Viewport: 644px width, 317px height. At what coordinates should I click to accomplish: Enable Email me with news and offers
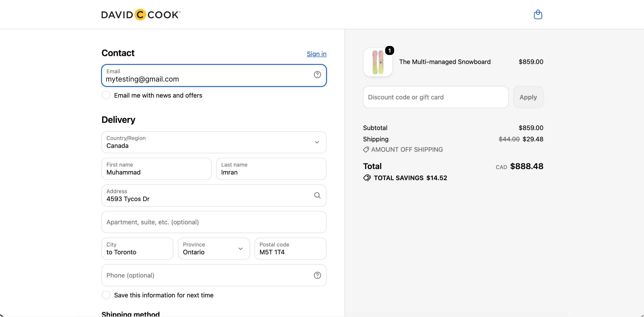[106, 95]
